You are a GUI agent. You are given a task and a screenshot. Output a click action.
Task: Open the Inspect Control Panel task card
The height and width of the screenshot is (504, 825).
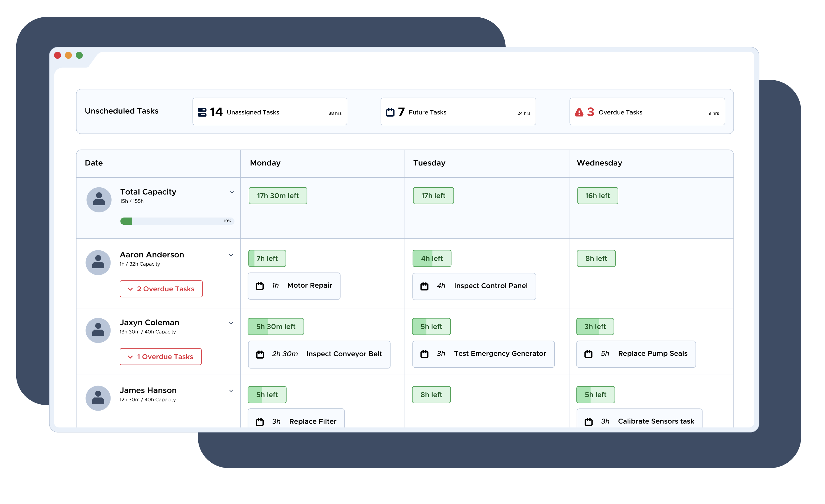(474, 286)
